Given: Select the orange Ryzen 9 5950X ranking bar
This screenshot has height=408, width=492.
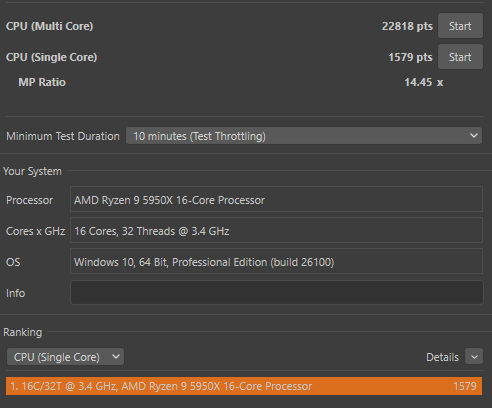Looking at the screenshot, I should coord(244,386).
